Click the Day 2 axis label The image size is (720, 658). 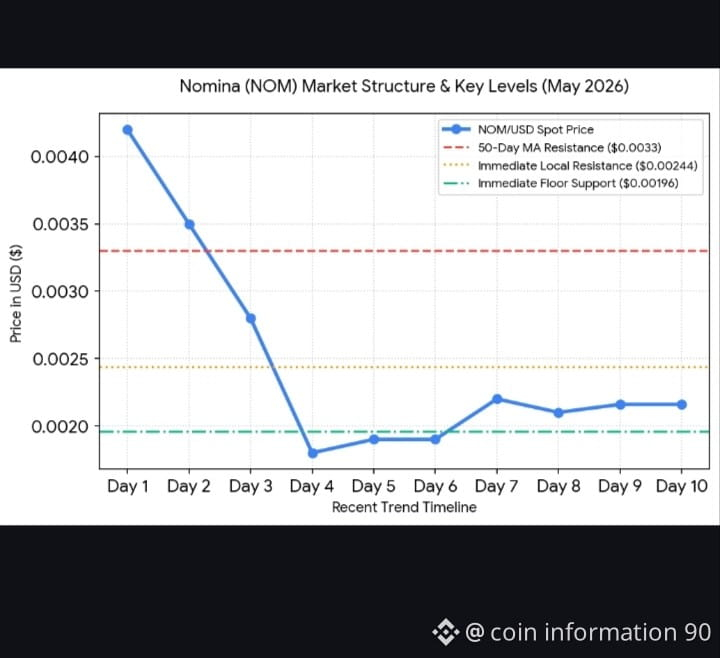189,486
